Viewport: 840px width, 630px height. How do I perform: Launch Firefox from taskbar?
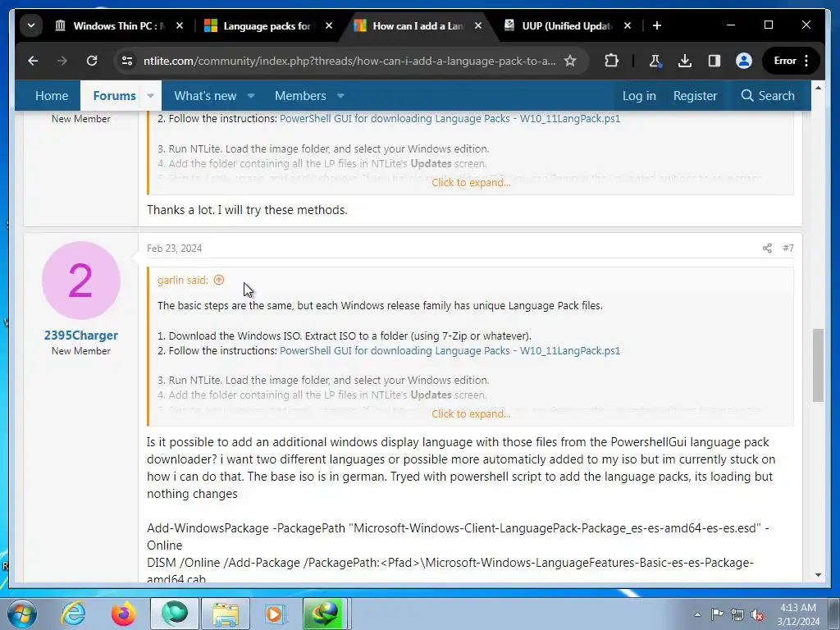[x=124, y=614]
